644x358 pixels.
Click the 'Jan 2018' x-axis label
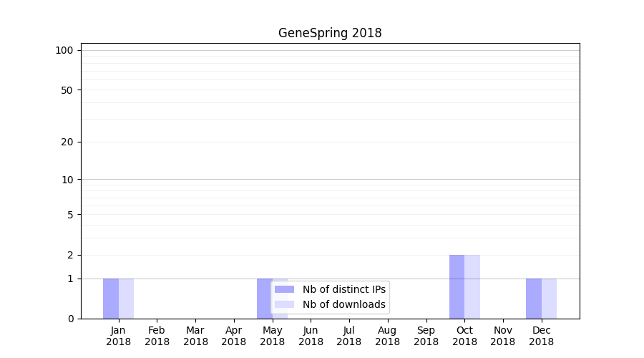pos(119,336)
